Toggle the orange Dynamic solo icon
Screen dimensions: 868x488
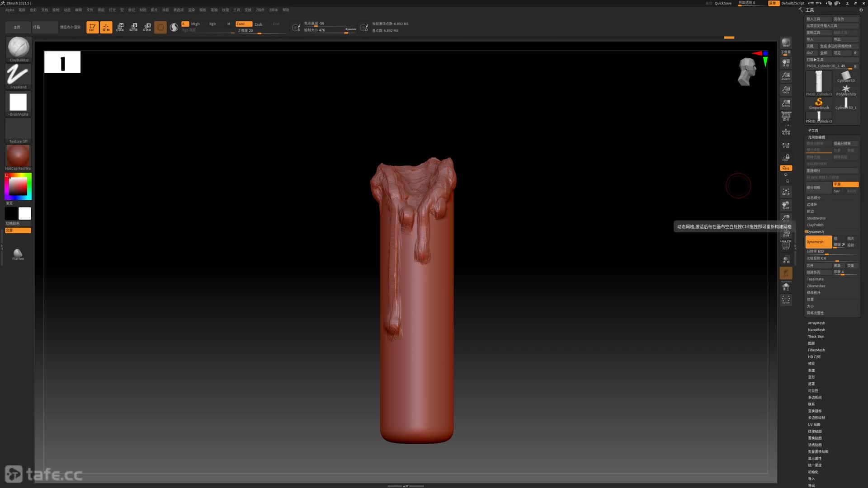(x=786, y=273)
